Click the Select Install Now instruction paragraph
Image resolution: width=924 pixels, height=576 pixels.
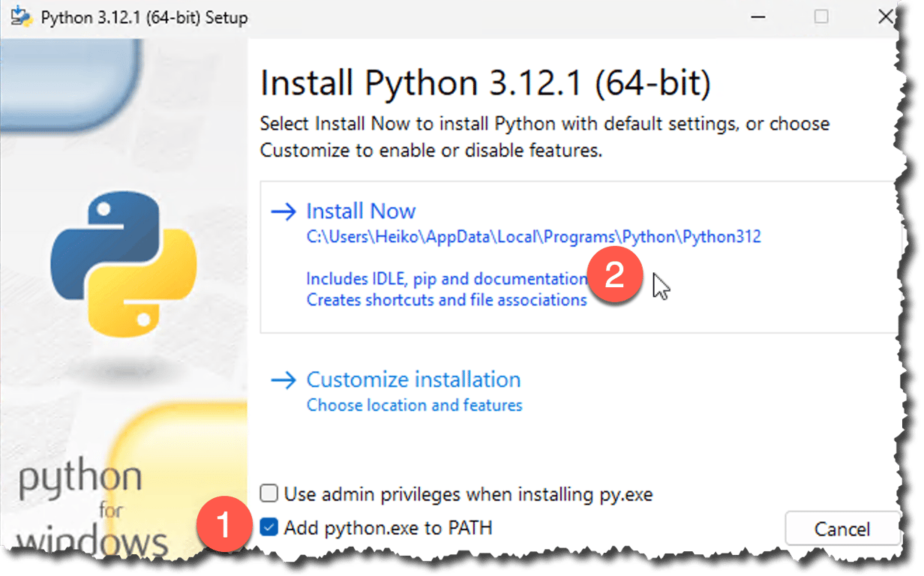click(x=544, y=136)
